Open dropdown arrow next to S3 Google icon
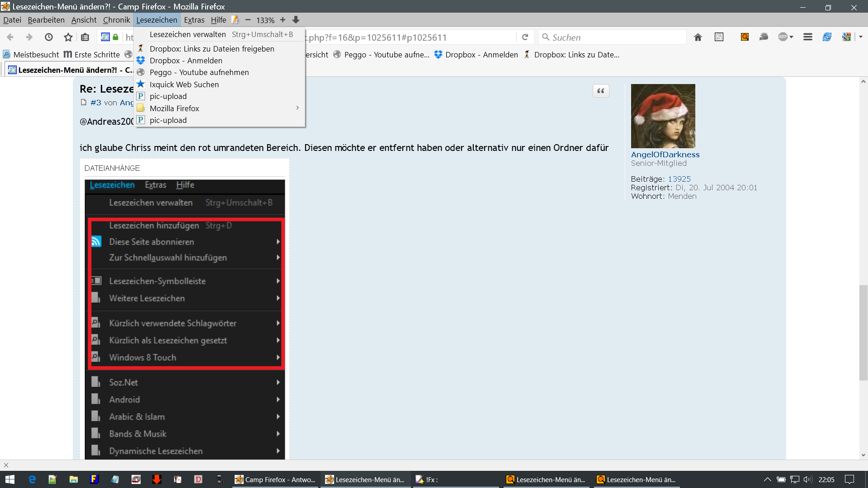The height and width of the screenshot is (488, 868). click(x=861, y=38)
